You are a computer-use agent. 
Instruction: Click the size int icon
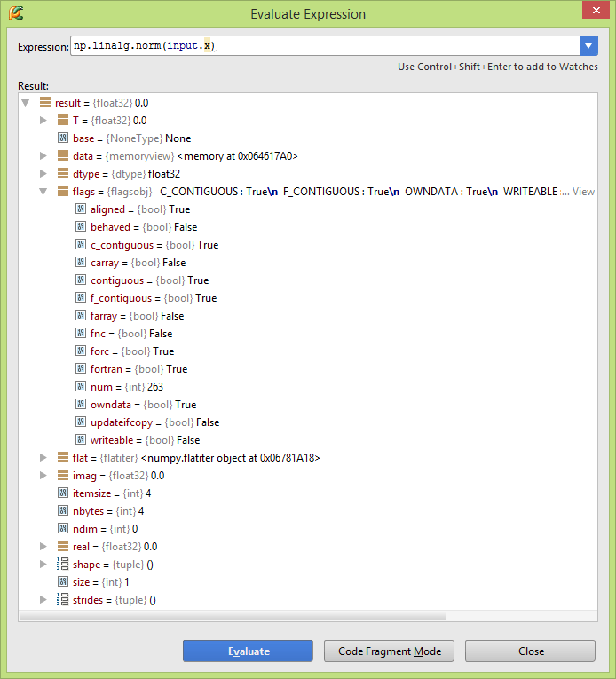(63, 581)
